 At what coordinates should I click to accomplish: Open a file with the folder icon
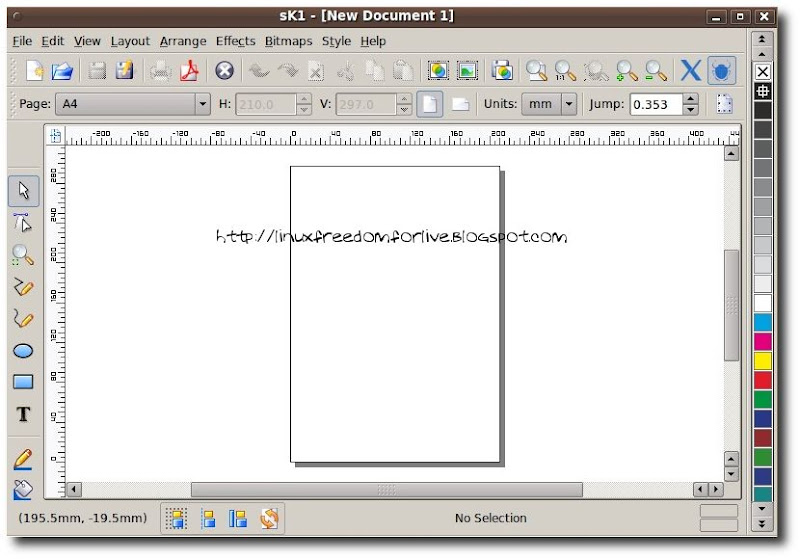point(62,70)
